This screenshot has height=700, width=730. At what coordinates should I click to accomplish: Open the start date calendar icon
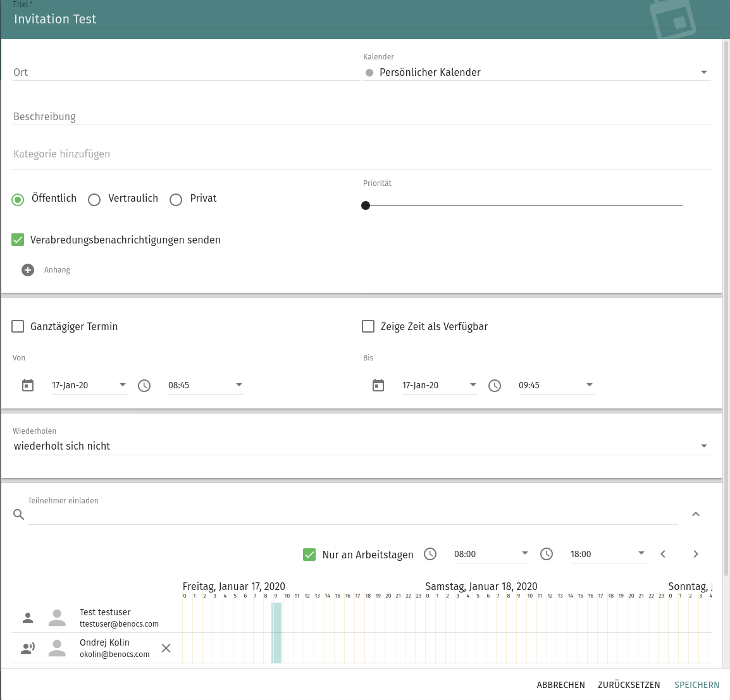point(28,385)
